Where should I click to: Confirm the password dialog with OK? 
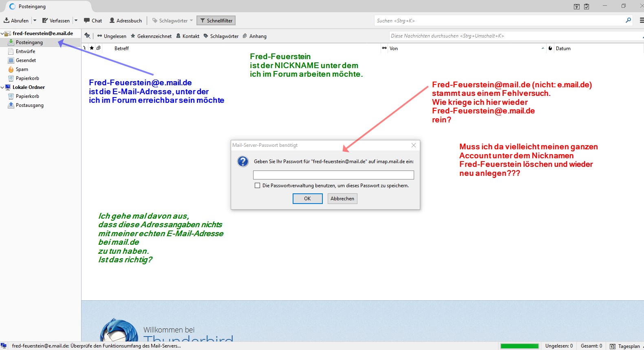pyautogui.click(x=308, y=199)
